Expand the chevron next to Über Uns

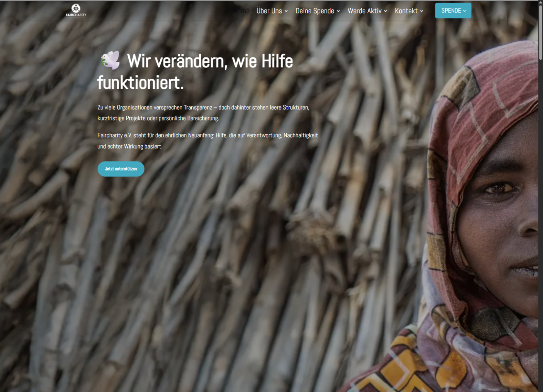(286, 11)
